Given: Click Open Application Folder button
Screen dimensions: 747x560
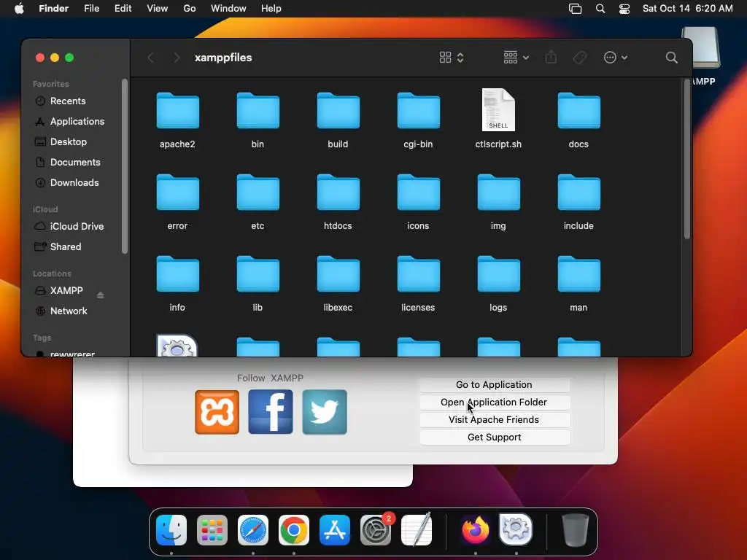Looking at the screenshot, I should click(x=495, y=402).
